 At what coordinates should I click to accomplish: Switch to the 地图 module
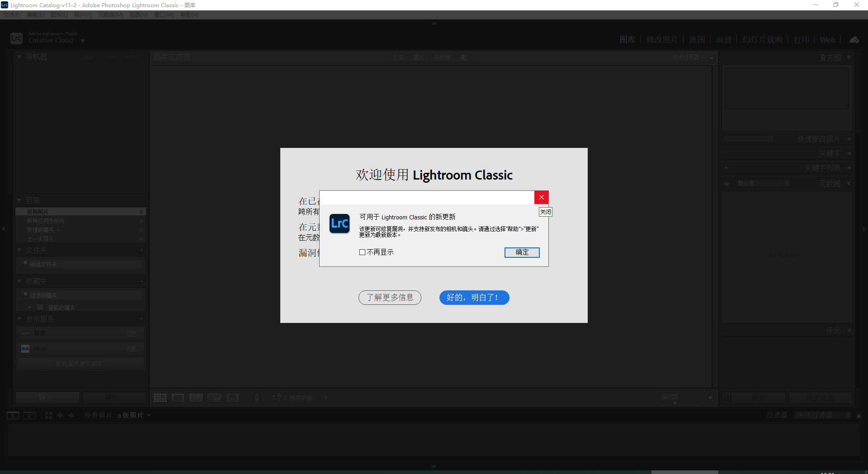[x=697, y=40]
